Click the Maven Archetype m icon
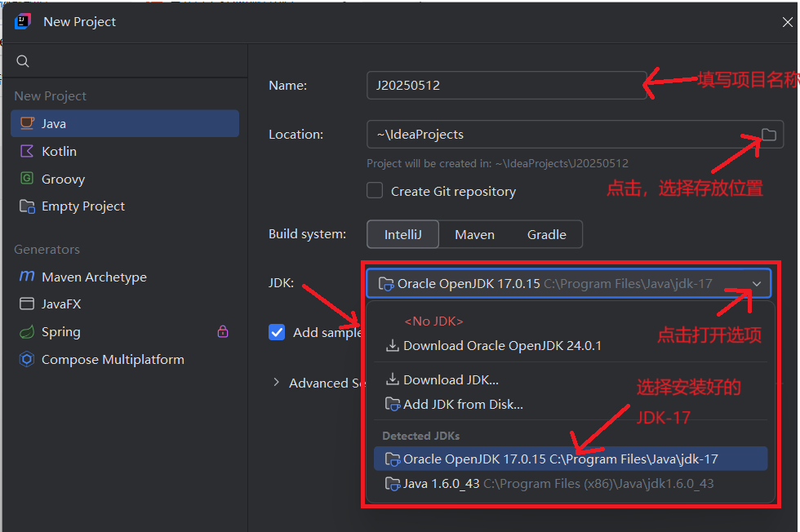The image size is (800, 532). click(26, 276)
